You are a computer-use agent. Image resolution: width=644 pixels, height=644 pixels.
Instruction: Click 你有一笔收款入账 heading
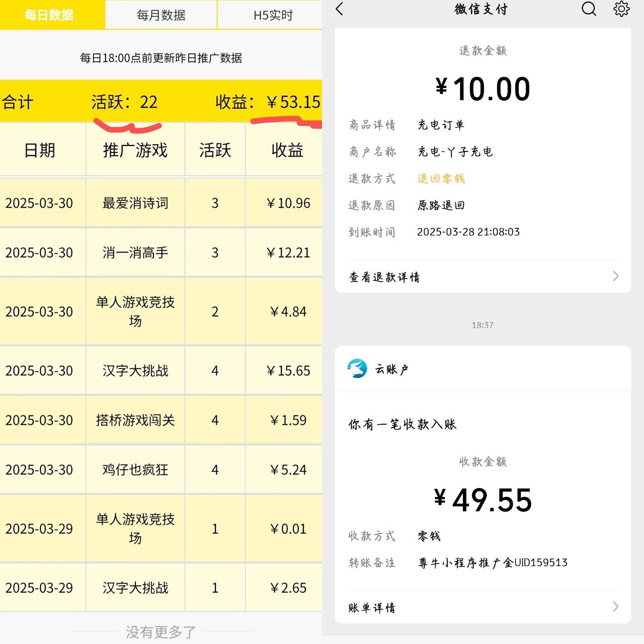click(402, 424)
